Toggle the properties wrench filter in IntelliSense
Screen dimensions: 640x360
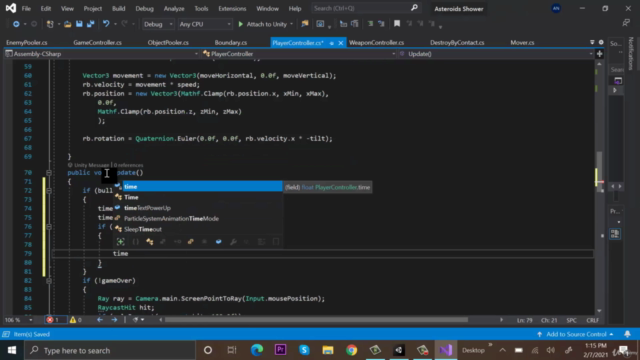coord(233,242)
